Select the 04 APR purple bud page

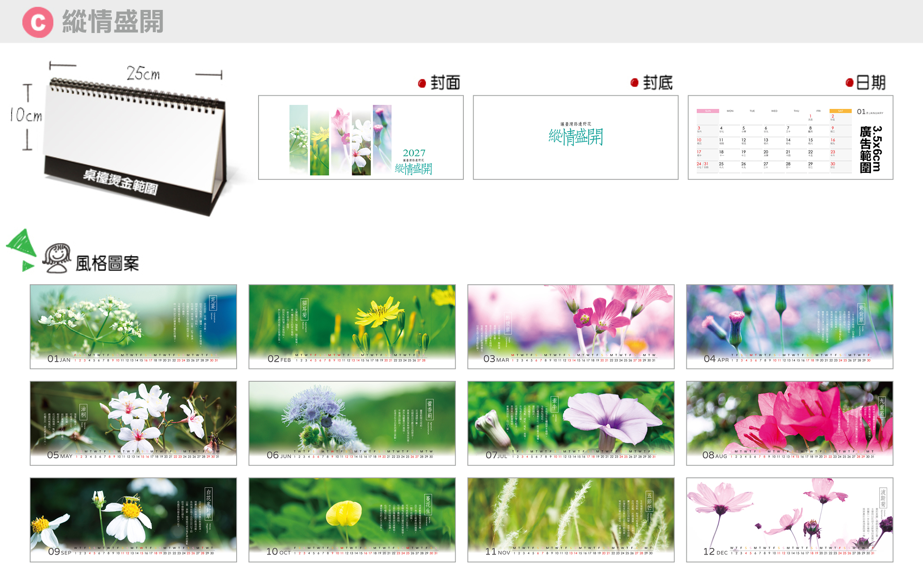tap(790, 326)
